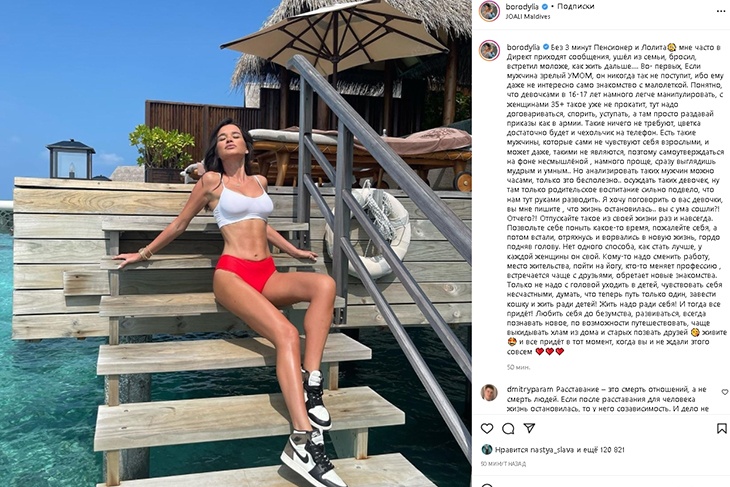Open the borodylia username in the header
730x487 pixels.
point(522,7)
